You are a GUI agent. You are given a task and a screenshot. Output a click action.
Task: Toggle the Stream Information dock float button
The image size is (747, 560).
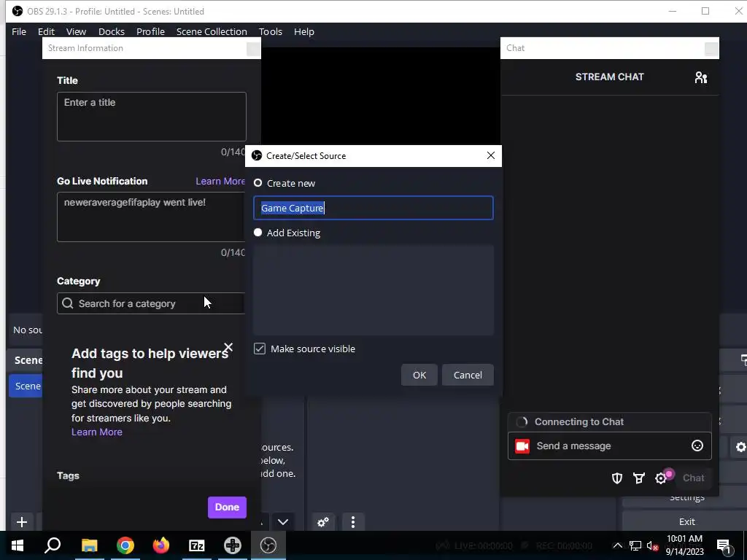[x=253, y=49]
